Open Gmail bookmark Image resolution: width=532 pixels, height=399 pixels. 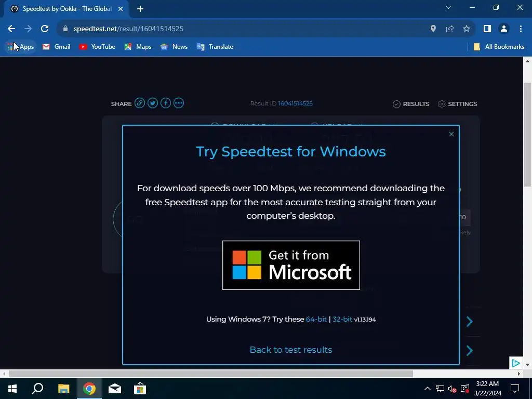click(57, 47)
